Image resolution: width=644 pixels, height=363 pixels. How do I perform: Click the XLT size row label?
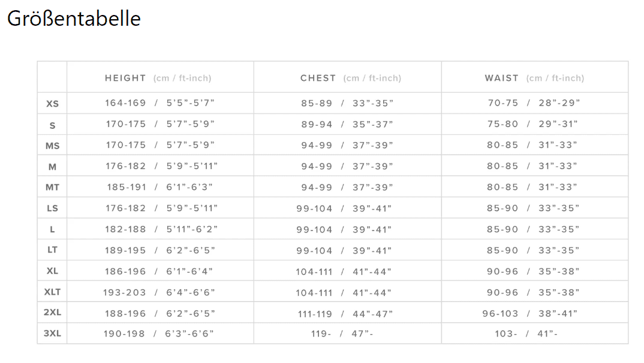pos(52,292)
